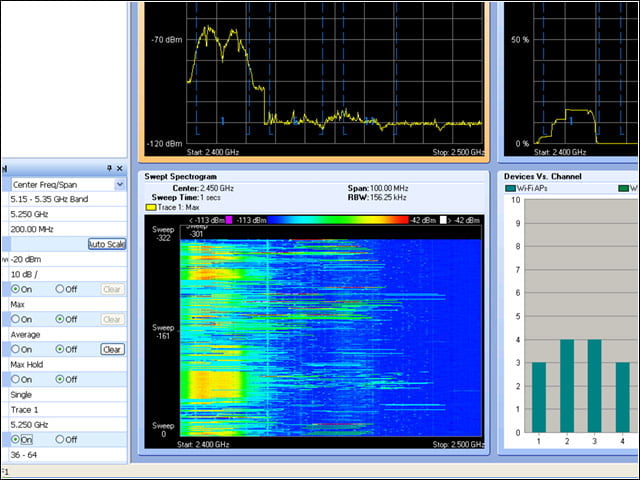Click the channel 3 bar in Devices chart
640x480 pixels.
click(x=594, y=386)
